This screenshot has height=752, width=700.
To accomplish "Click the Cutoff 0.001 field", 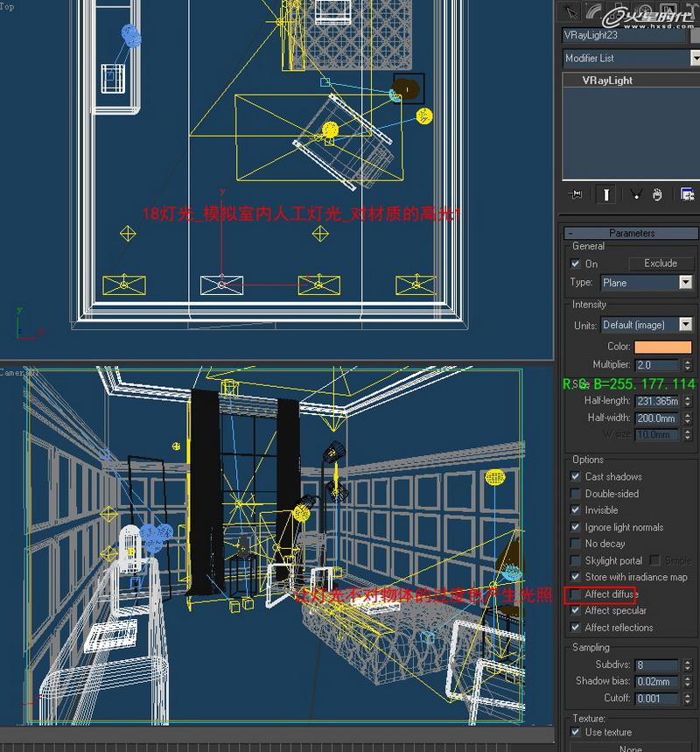I will pos(657,699).
